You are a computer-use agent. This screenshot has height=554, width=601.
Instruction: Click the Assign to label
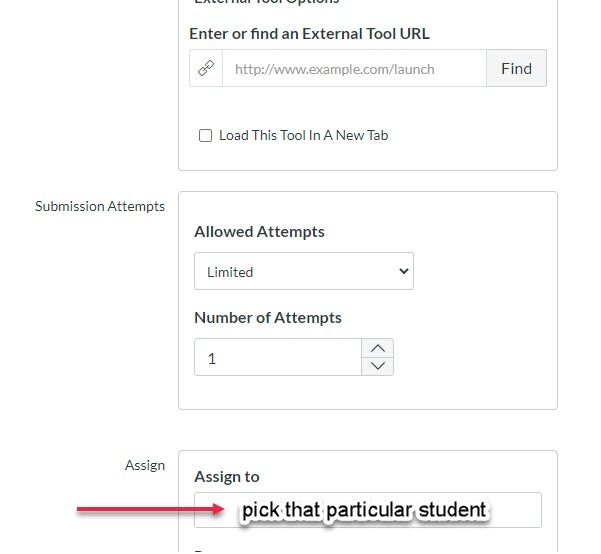226,476
